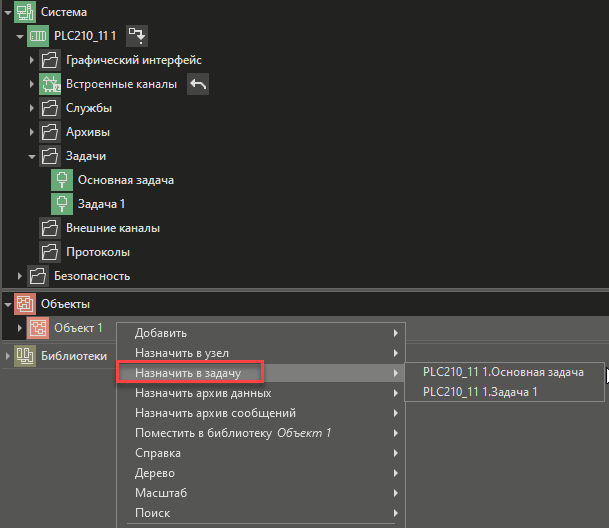Expand the Объект 1 node
The image size is (609, 528).
point(20,328)
